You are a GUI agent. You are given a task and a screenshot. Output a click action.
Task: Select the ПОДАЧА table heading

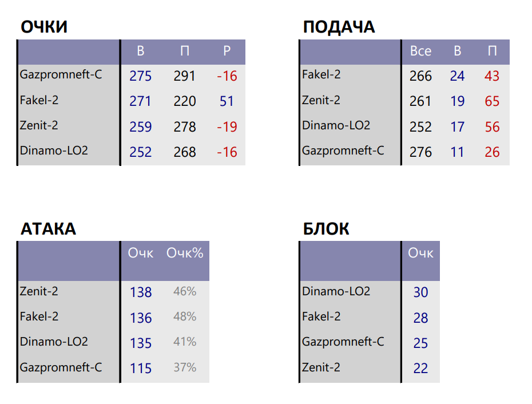[x=339, y=27]
